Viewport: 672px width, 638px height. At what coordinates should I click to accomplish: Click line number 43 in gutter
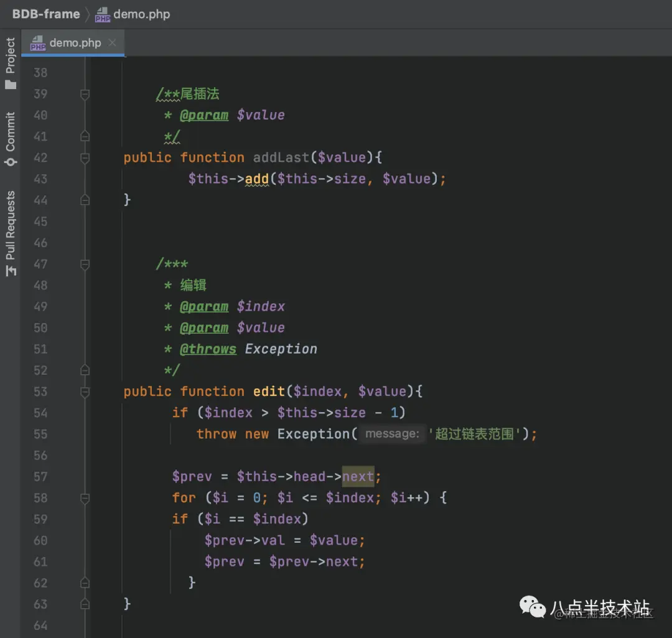40,179
